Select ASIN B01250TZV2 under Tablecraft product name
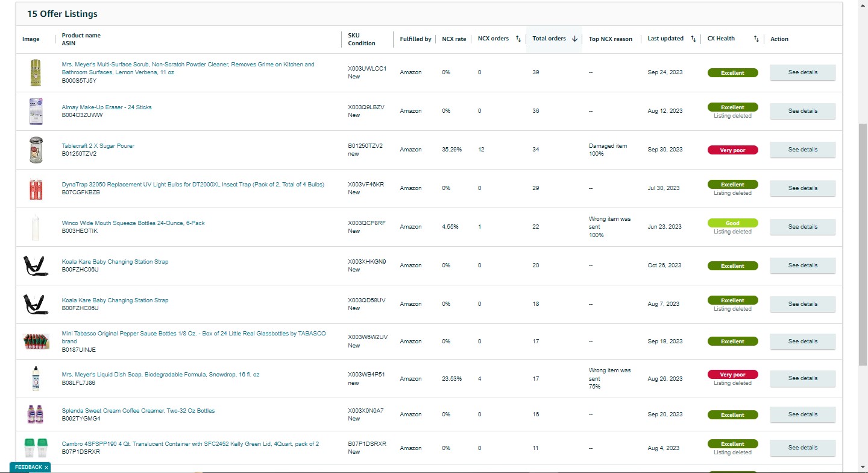 79,154
